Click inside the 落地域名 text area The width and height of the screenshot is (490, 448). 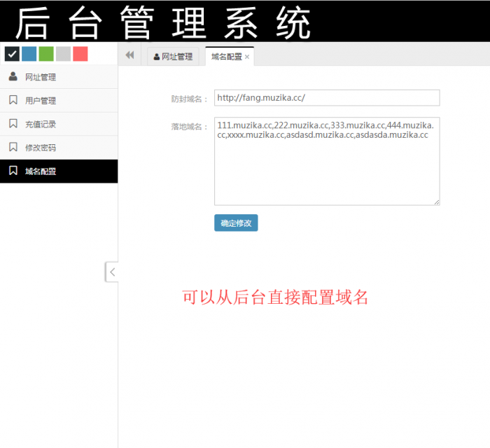click(x=326, y=168)
